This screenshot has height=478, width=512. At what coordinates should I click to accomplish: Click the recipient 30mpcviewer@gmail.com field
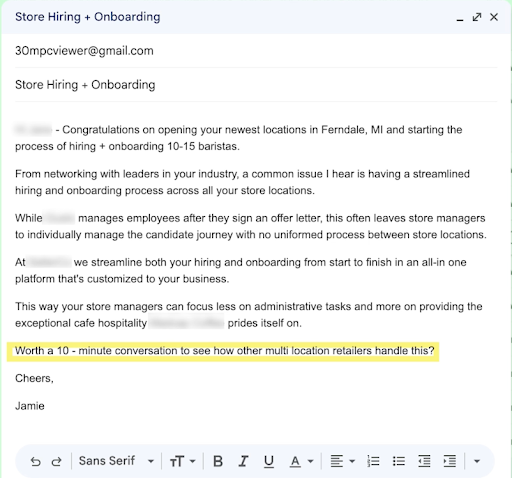256,51
